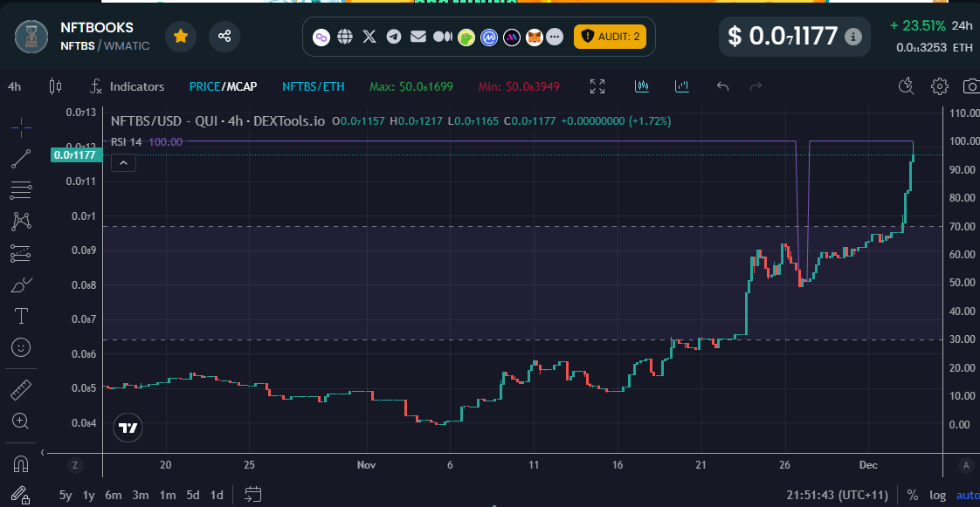Click the NFTBOOKS token logo

[x=31, y=37]
